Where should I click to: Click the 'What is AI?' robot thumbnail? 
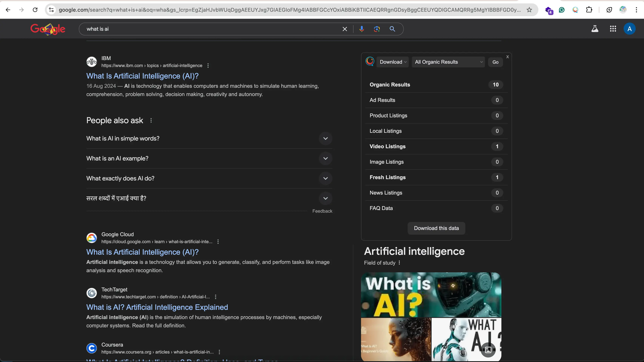(431, 295)
